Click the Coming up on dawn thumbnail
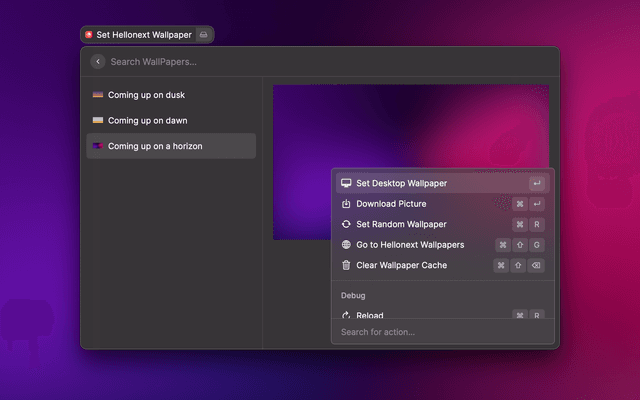Image resolution: width=640 pixels, height=400 pixels. tap(98, 121)
